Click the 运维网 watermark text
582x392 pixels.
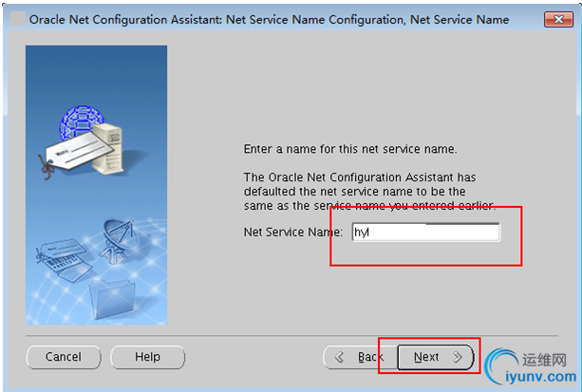[x=545, y=360]
